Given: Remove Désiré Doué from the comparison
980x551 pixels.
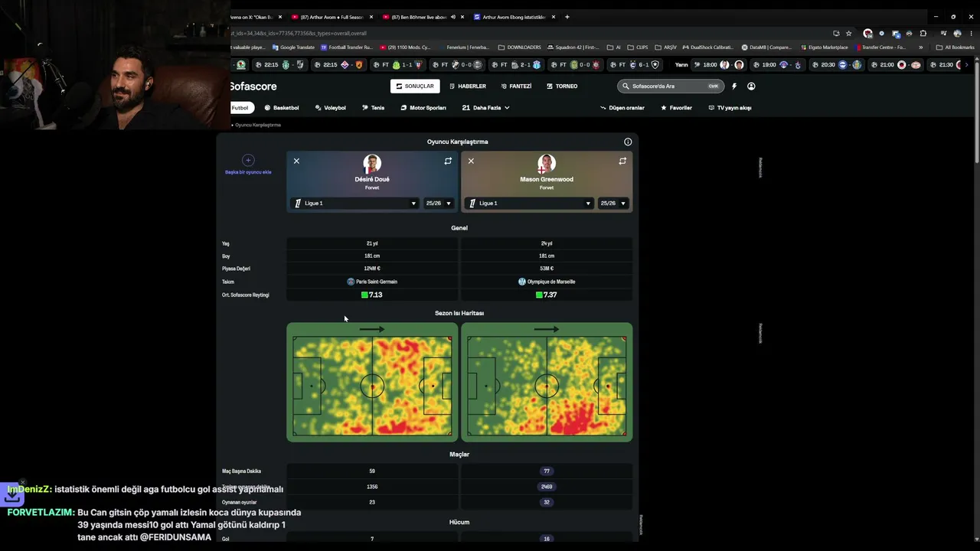Looking at the screenshot, I should point(296,161).
